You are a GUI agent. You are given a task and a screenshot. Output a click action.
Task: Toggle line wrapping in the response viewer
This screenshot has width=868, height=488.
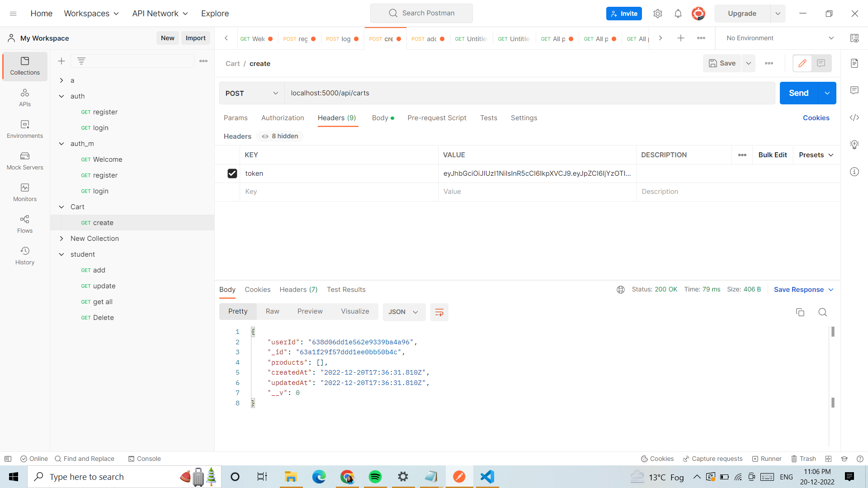coord(439,312)
